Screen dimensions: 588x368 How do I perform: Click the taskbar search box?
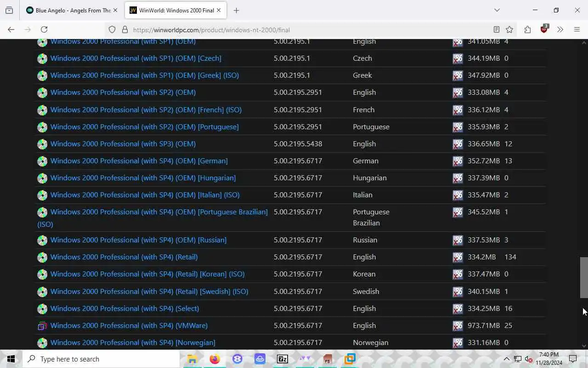[x=101, y=359]
